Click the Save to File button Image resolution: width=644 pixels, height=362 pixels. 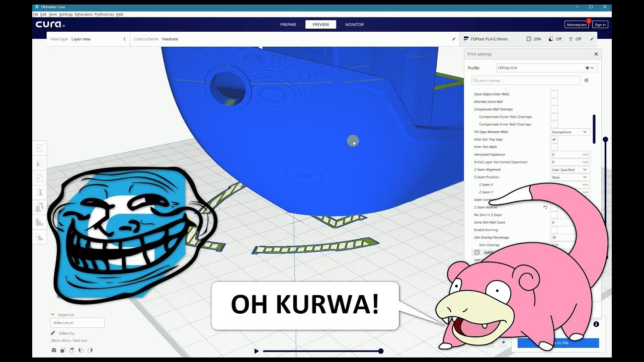[558, 343]
